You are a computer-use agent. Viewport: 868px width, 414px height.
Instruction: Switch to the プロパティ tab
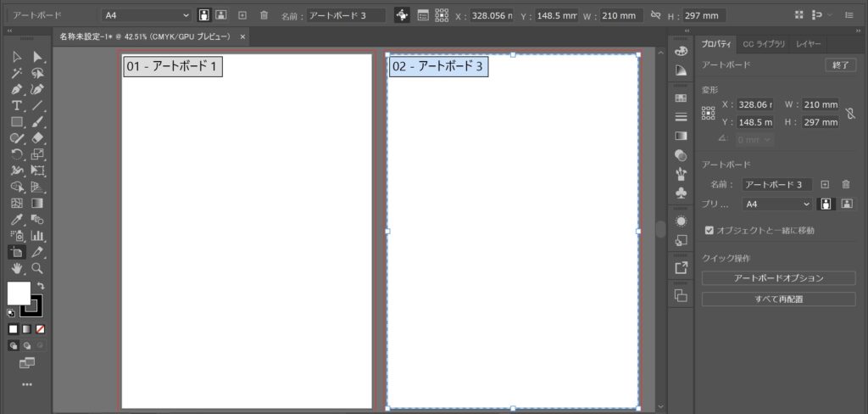[715, 44]
